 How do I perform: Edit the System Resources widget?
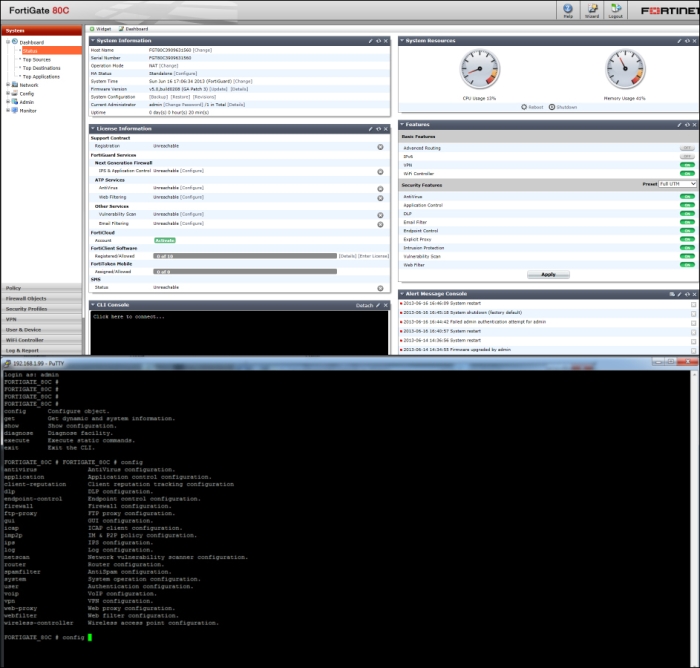pyautogui.click(x=679, y=41)
